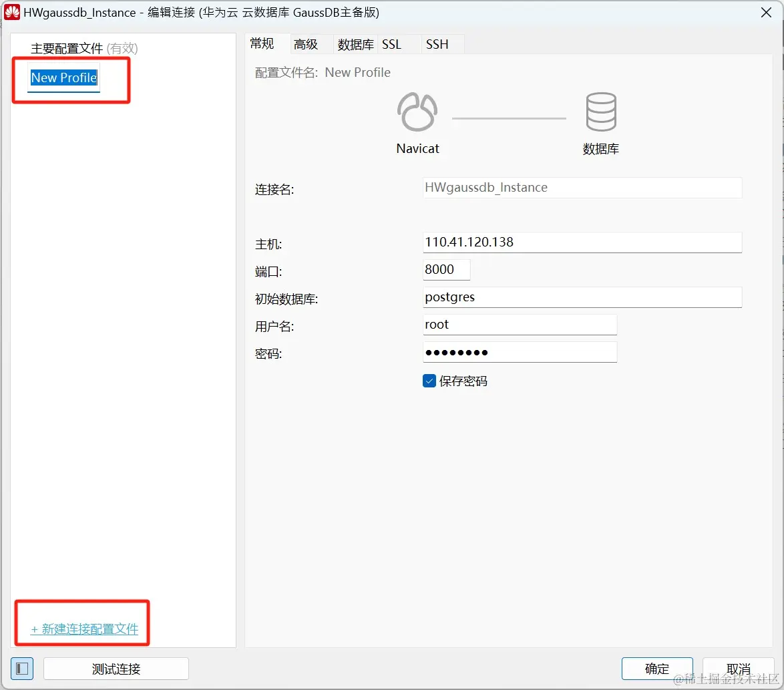This screenshot has height=690, width=784.
Task: Click the 主要配置文件 (有效) header
Action: click(x=84, y=49)
